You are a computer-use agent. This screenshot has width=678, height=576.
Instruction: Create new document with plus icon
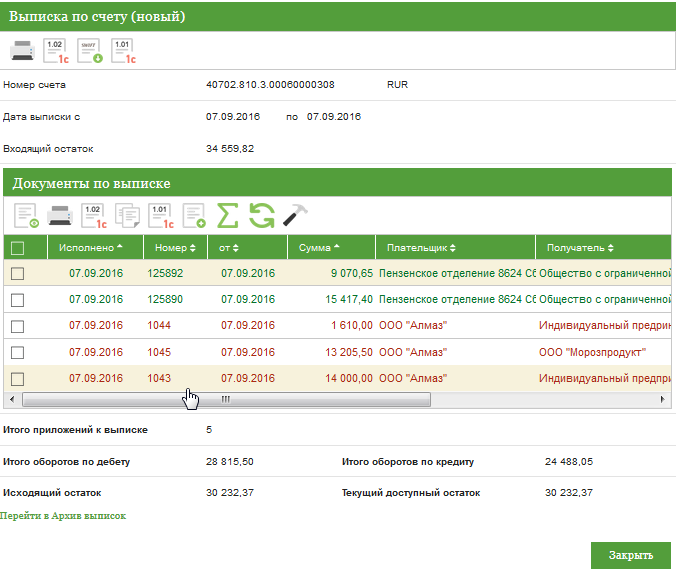pos(194,215)
